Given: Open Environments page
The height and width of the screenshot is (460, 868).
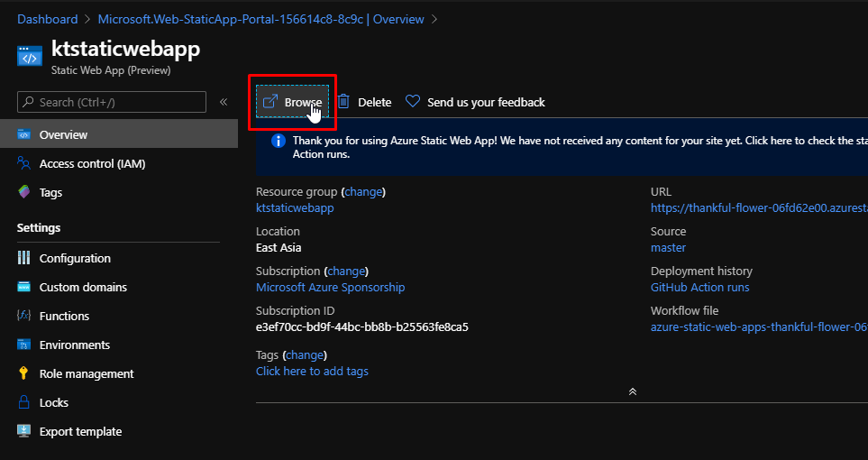Looking at the screenshot, I should pyautogui.click(x=75, y=345).
